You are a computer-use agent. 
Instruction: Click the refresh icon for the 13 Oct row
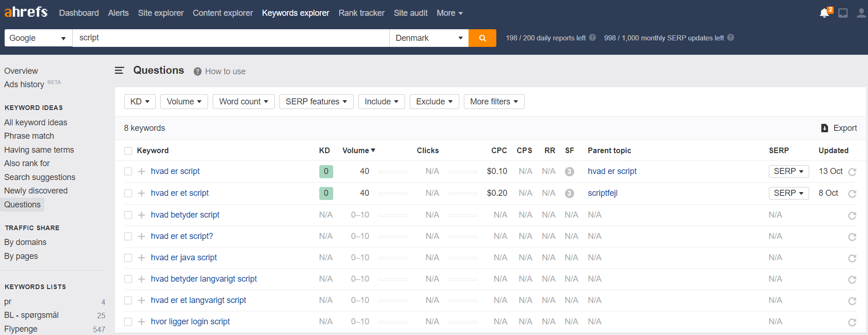point(852,172)
